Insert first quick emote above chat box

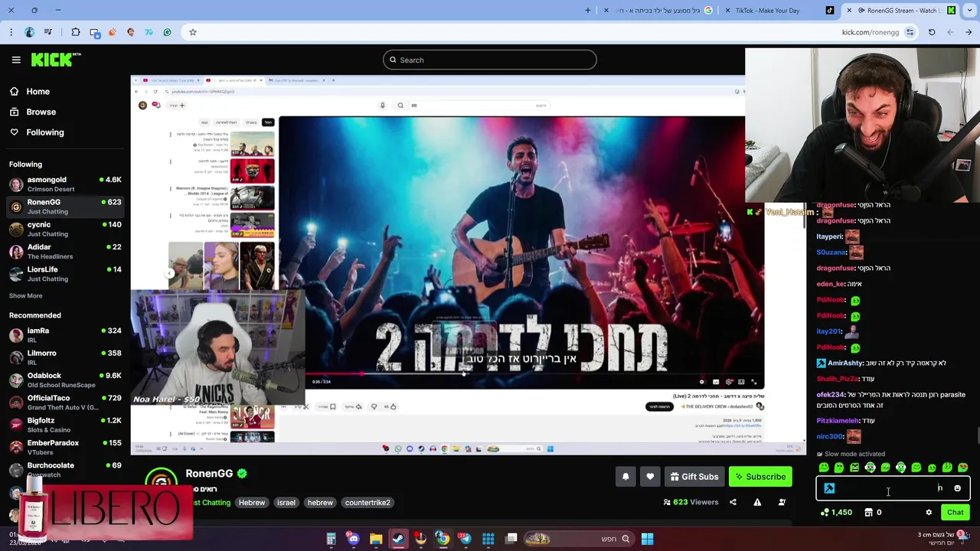824,467
